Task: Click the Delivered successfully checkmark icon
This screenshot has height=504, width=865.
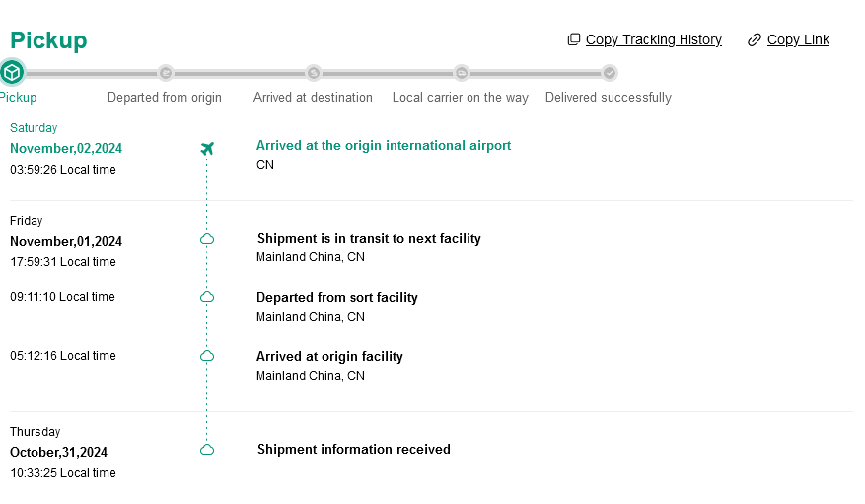Action: pyautogui.click(x=610, y=73)
